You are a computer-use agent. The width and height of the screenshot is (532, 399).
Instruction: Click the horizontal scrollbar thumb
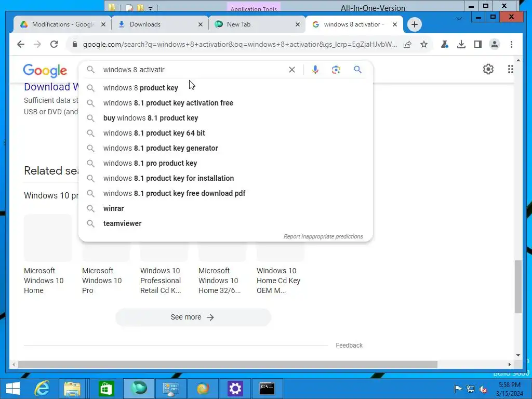(x=228, y=364)
